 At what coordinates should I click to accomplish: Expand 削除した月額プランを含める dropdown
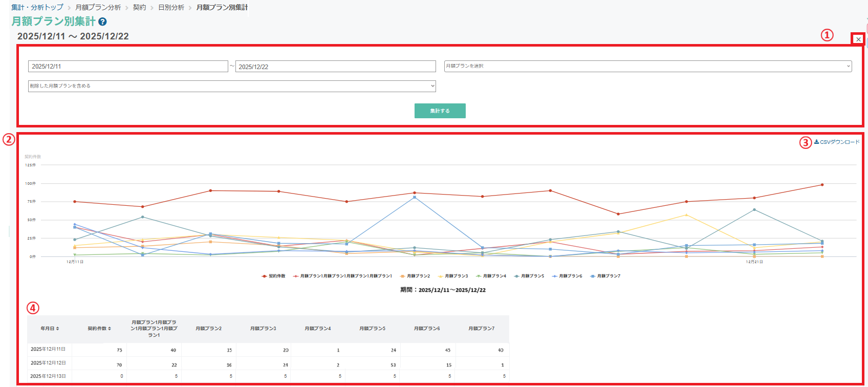click(x=232, y=86)
